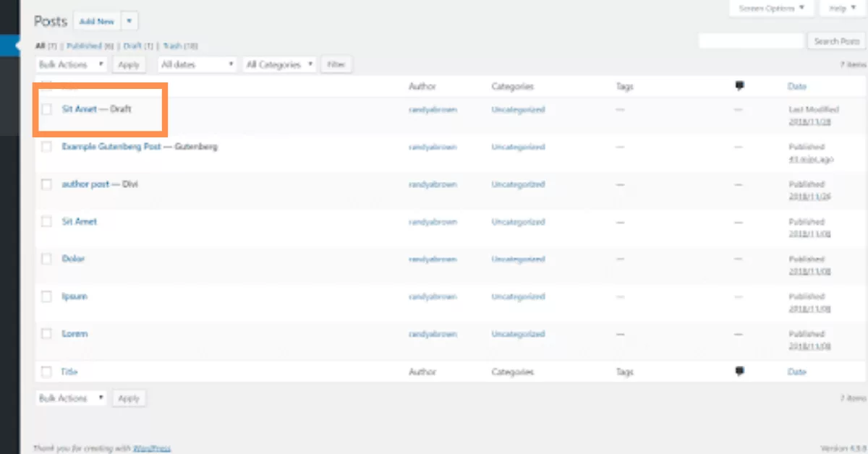
Task: Sort by Date in table footer
Action: tap(796, 372)
